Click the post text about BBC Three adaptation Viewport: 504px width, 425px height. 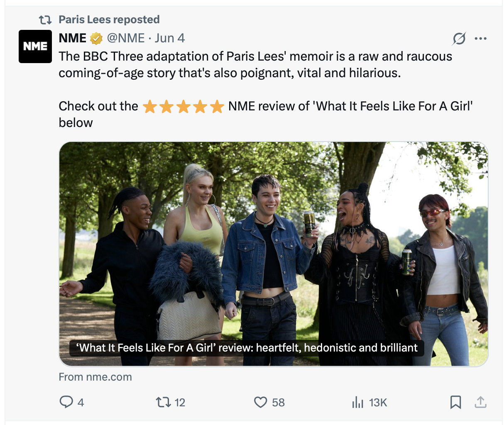(x=255, y=65)
